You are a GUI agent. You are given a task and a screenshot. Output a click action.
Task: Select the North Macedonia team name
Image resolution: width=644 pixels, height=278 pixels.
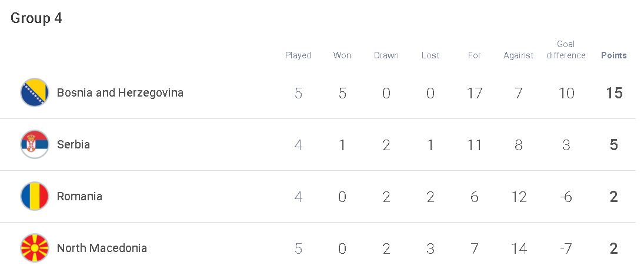[102, 248]
